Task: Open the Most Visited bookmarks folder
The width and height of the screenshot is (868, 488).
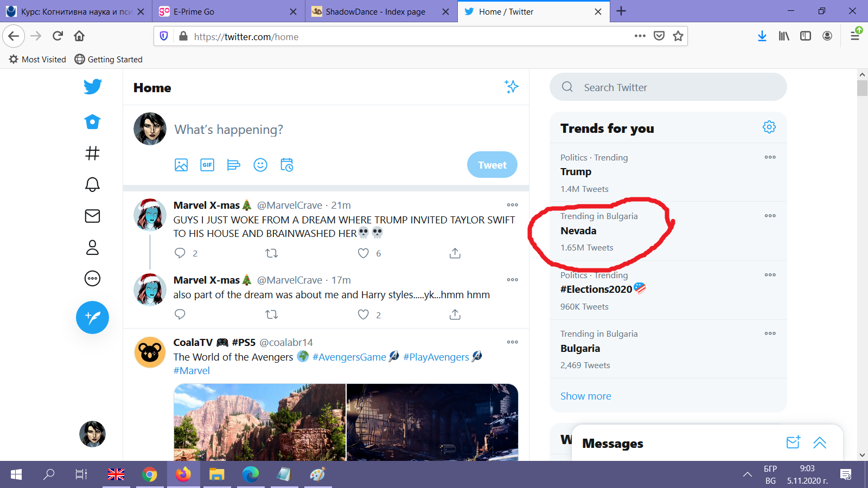Action: (x=37, y=59)
